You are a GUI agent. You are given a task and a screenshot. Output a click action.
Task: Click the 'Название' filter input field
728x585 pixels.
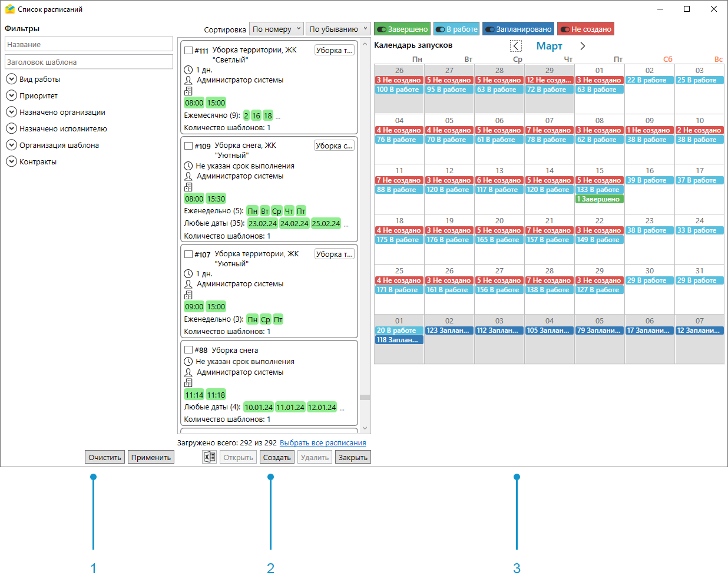click(89, 44)
